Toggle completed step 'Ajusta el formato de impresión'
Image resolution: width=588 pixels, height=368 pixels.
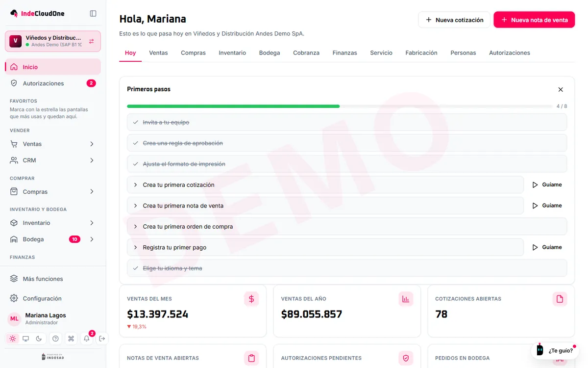[x=347, y=164]
